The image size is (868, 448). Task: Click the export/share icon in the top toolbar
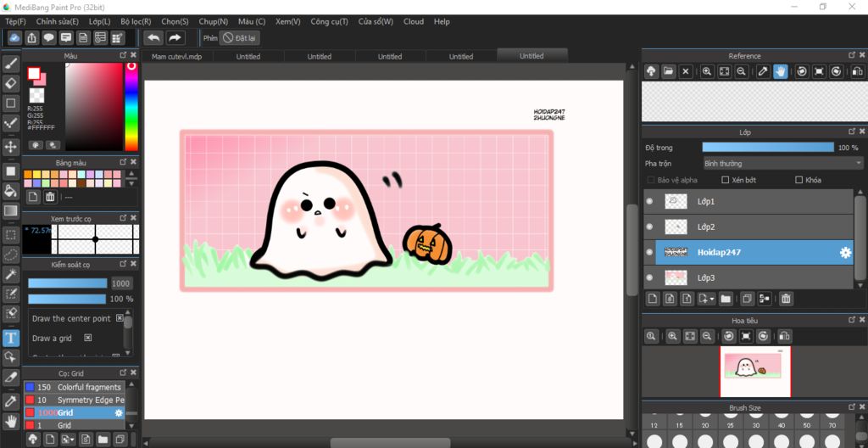[x=32, y=37]
